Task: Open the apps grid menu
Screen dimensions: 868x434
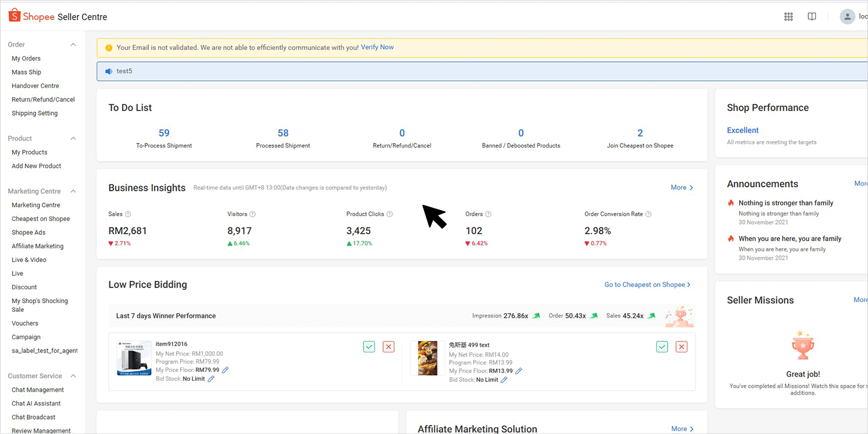Action: pyautogui.click(x=788, y=16)
